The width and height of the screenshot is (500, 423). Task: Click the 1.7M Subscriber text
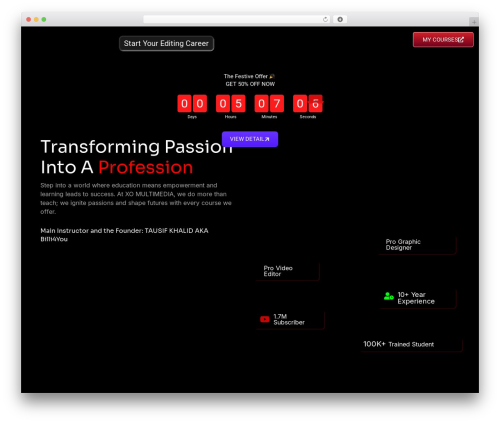tap(289, 319)
